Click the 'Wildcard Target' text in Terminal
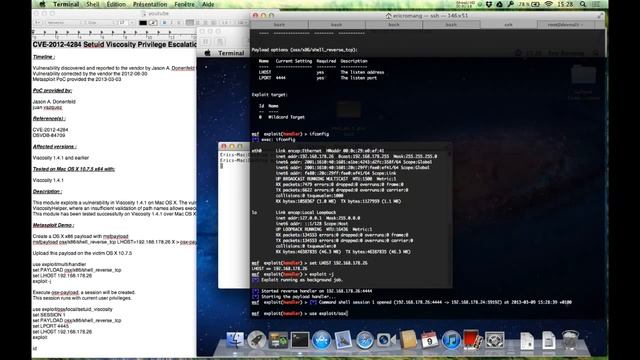 coord(286,117)
